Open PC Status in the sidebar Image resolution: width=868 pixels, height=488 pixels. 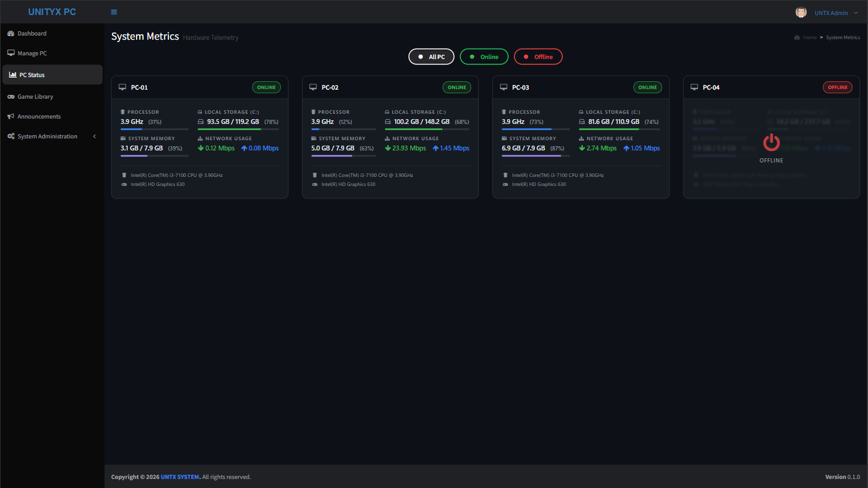click(x=52, y=75)
